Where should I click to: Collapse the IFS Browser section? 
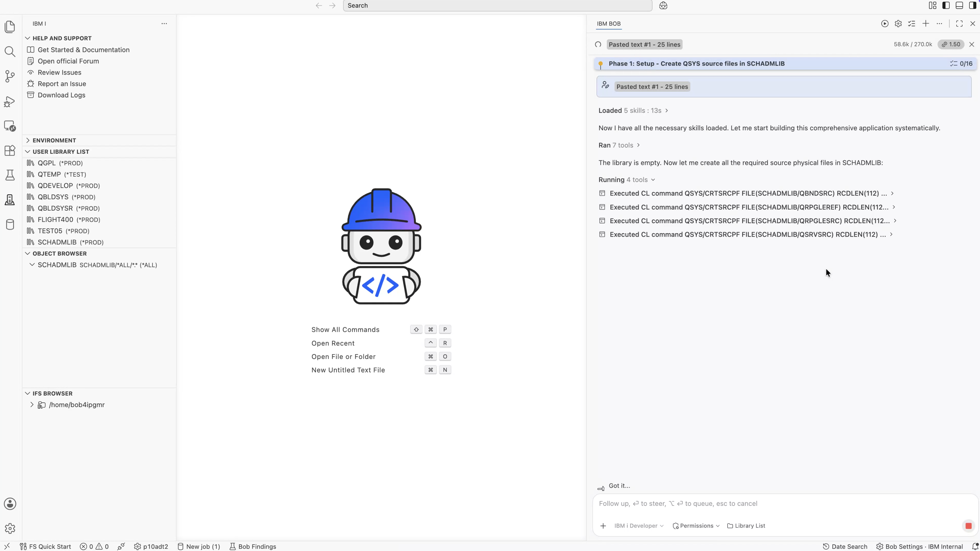[x=27, y=393]
